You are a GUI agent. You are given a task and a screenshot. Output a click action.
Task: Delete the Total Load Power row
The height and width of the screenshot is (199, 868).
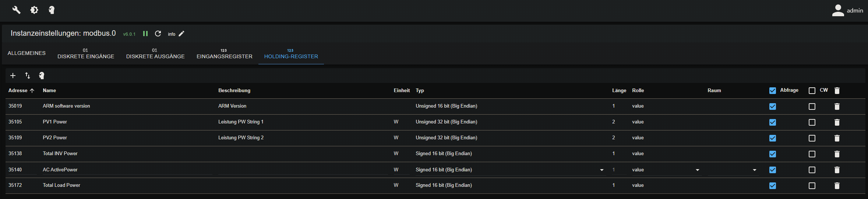pyautogui.click(x=837, y=186)
